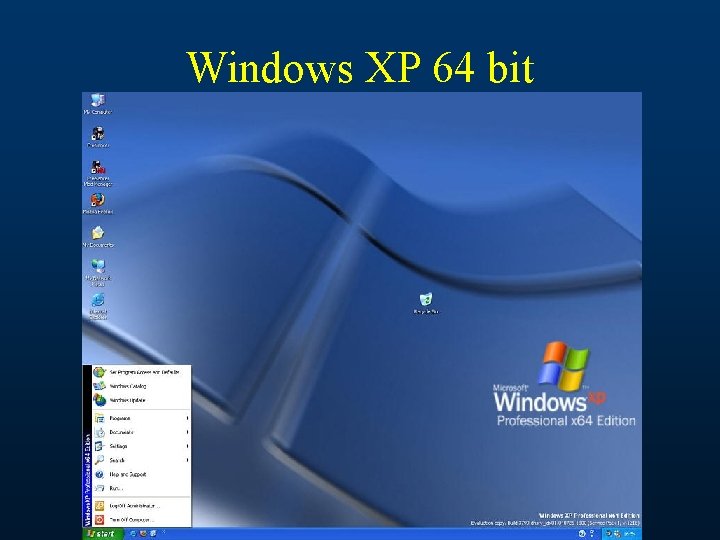Choose Run... from the Start menu
The width and height of the screenshot is (720, 540).
point(141,488)
